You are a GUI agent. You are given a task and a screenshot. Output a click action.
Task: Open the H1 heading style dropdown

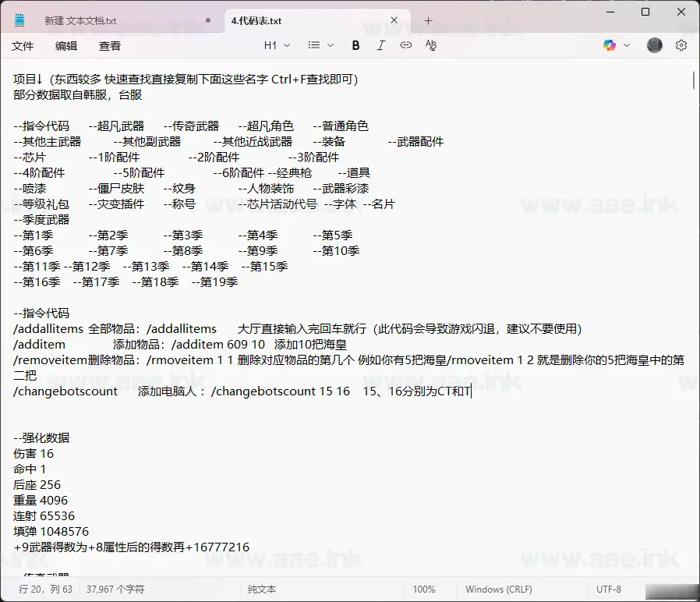pyautogui.click(x=275, y=45)
